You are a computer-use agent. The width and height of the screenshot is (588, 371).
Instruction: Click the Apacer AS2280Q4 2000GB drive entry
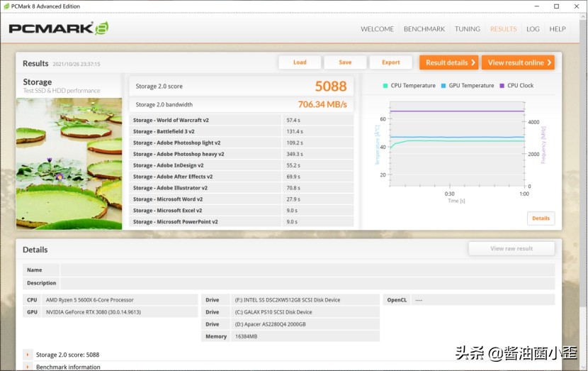(x=270, y=324)
